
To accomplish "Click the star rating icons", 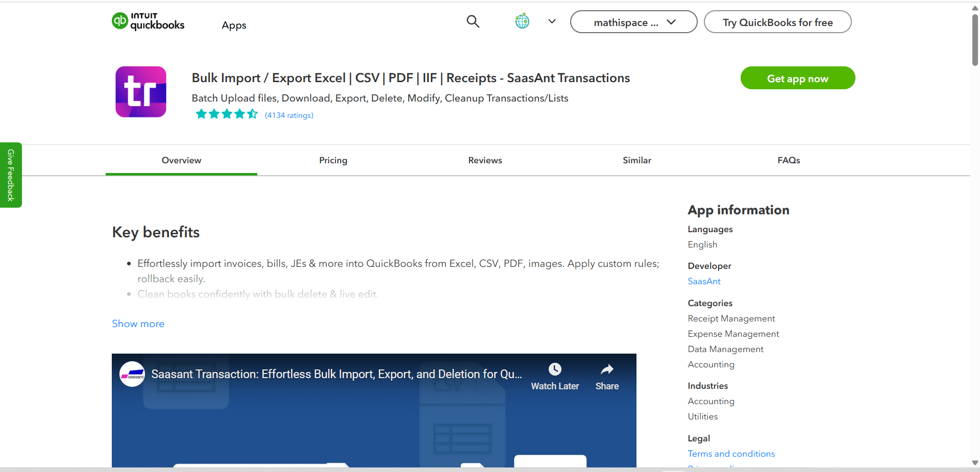I will coord(227,114).
